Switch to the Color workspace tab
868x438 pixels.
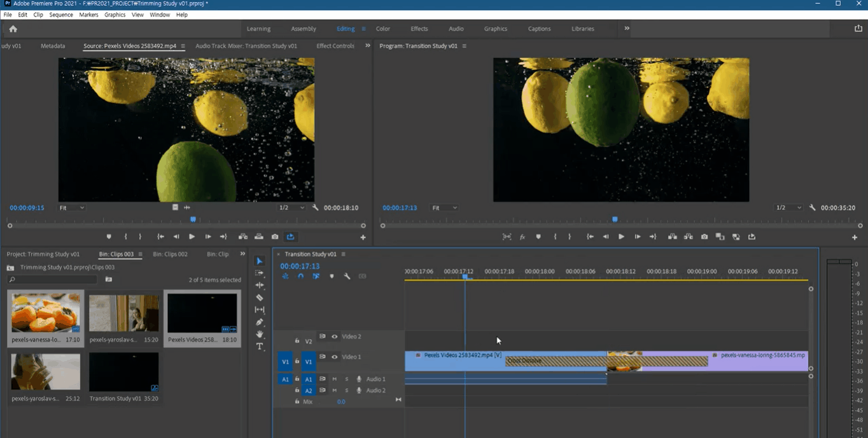382,29
